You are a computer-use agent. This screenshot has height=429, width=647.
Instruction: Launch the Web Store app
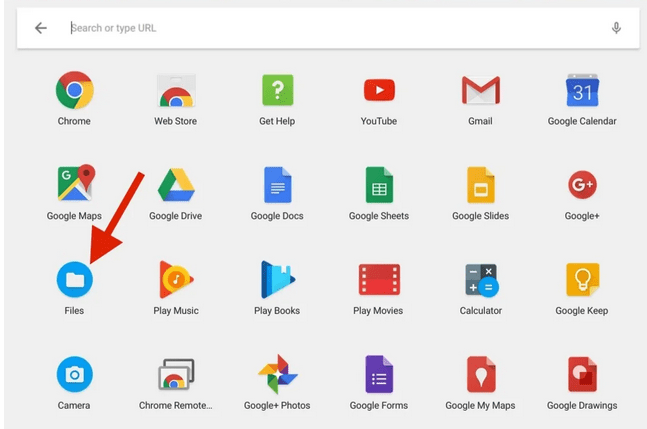[176, 90]
